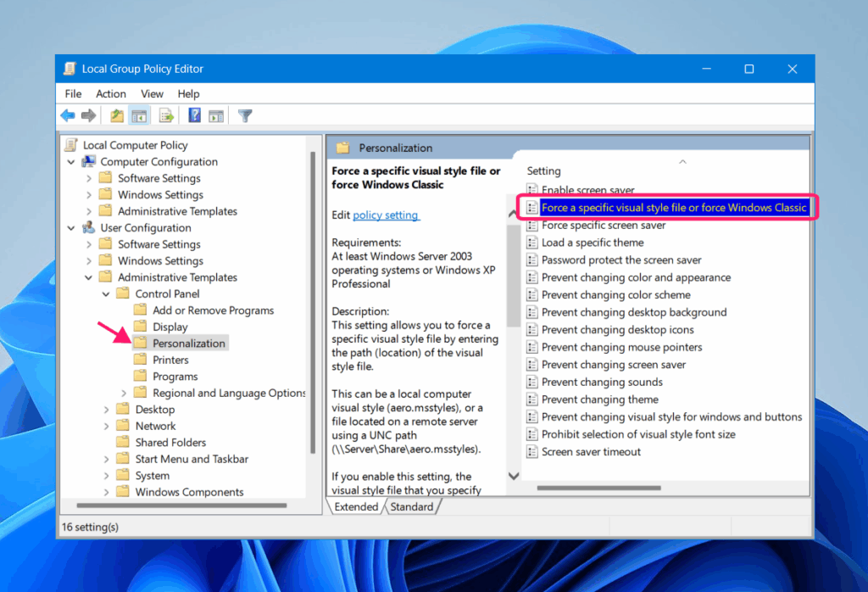Screen dimensions: 868x592
Task: Expand the Desktop tree node
Action: pos(106,410)
